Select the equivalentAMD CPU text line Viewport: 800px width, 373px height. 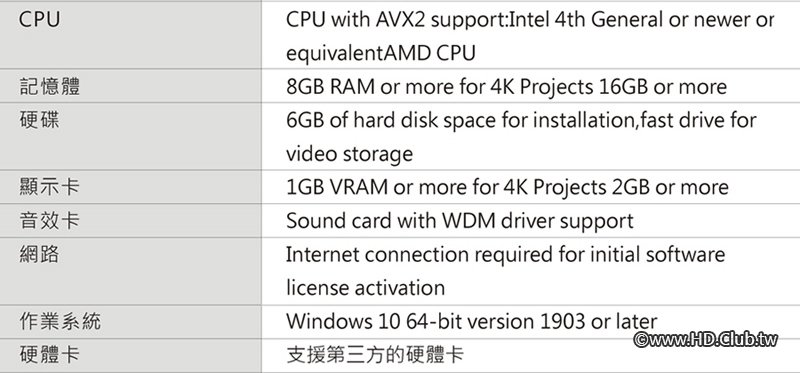(x=381, y=53)
